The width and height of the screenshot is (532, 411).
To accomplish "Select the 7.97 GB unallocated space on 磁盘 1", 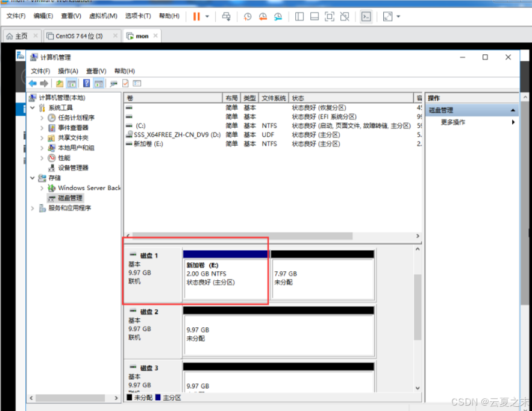I will [x=323, y=275].
